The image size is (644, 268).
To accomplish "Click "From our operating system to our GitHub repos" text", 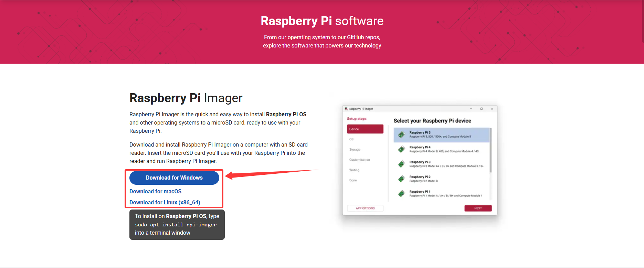I will click(322, 37).
